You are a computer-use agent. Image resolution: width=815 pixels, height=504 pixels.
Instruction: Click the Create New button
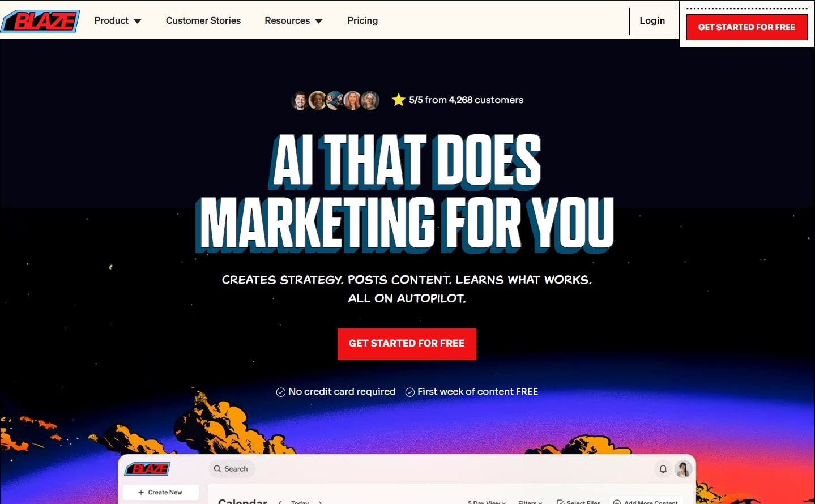(x=160, y=492)
